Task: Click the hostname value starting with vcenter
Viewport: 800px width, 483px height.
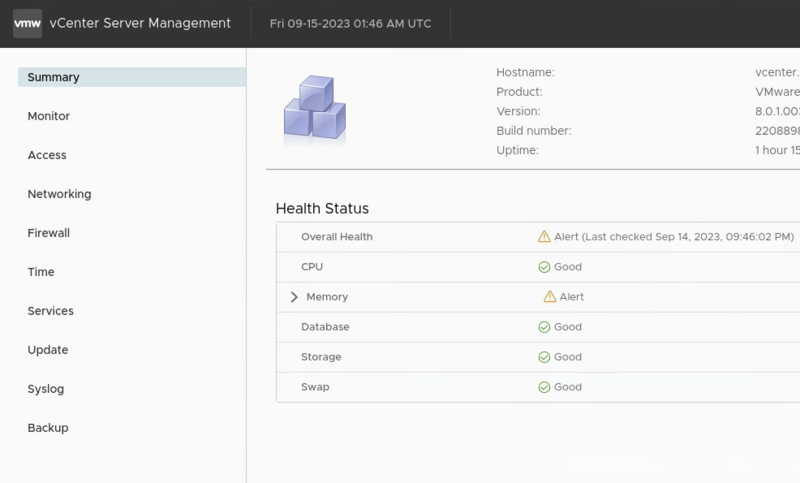Action: tap(778, 72)
